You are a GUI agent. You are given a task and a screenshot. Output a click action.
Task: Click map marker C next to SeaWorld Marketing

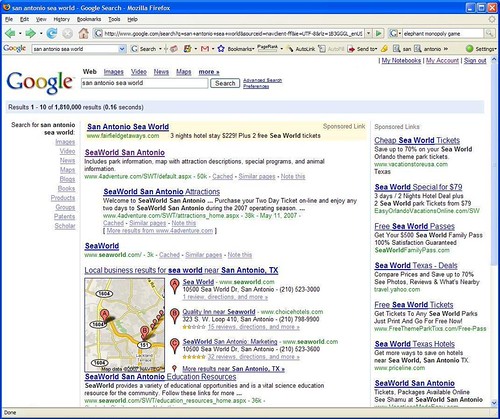click(x=174, y=346)
